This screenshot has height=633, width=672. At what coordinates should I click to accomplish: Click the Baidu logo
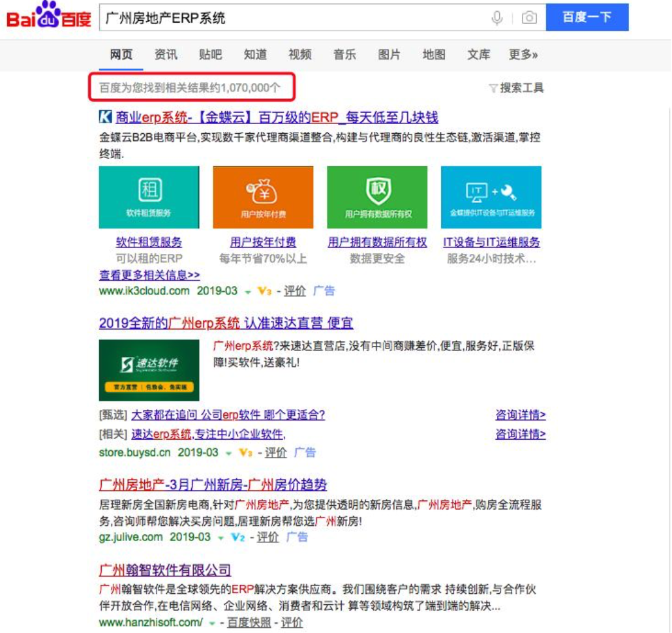click(48, 15)
